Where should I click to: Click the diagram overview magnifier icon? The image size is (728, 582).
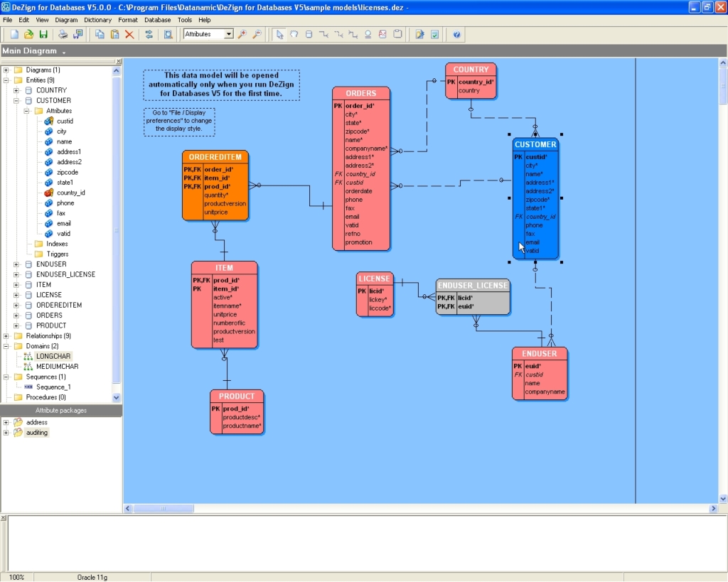pos(168,34)
